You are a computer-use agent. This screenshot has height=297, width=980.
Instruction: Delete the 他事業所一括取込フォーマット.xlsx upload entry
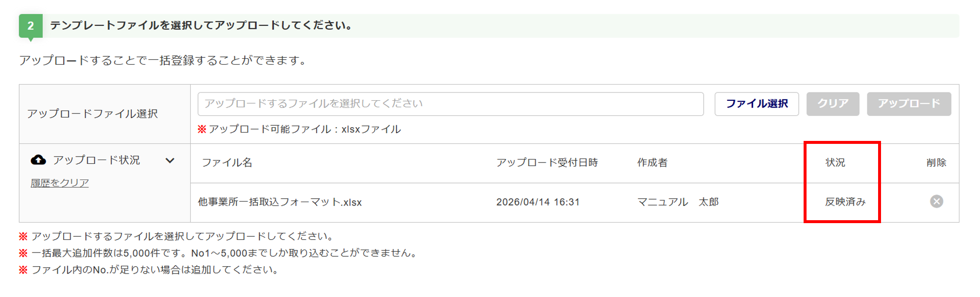[936, 202]
